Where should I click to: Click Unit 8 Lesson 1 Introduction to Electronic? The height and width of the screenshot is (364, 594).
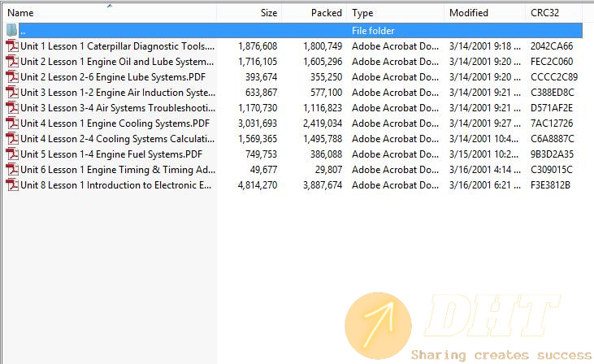[116, 185]
